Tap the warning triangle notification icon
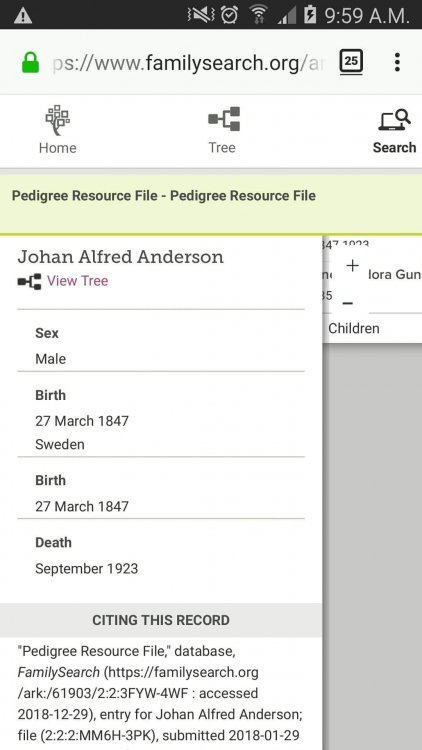The width and height of the screenshot is (422, 750). pos(23,16)
